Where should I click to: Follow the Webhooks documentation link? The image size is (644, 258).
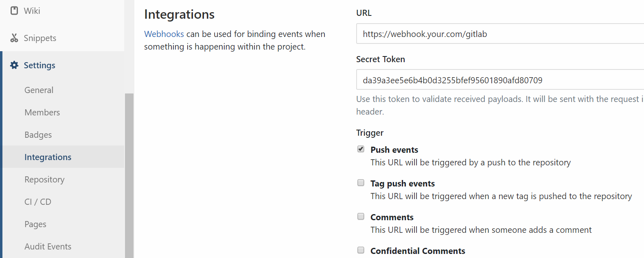(164, 34)
